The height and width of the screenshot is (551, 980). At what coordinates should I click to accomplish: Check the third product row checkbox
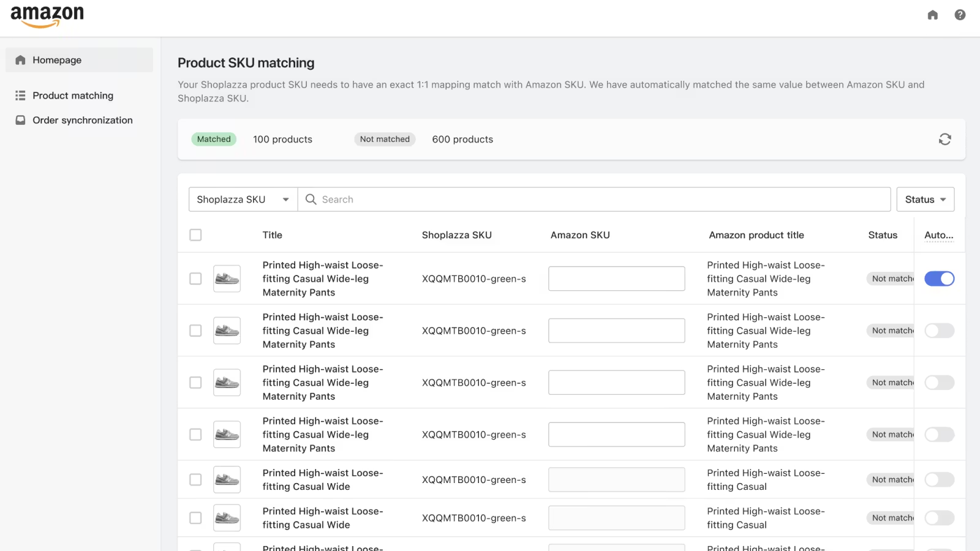pyautogui.click(x=195, y=383)
